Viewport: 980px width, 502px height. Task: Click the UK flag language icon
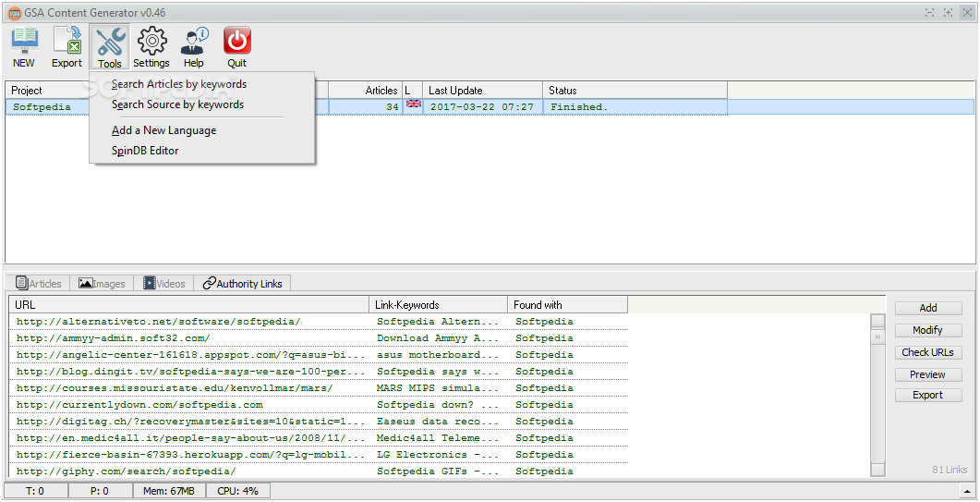point(413,104)
